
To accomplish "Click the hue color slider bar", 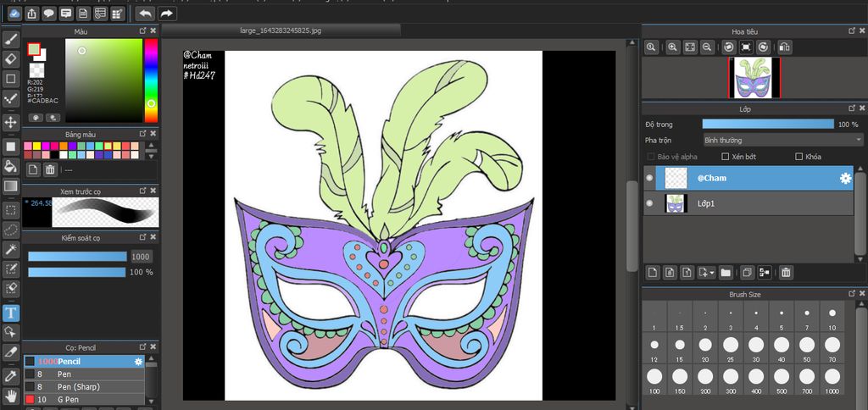I will (151, 75).
